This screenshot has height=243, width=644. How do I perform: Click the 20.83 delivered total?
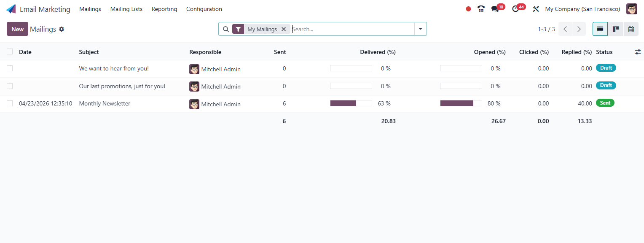(x=388, y=121)
